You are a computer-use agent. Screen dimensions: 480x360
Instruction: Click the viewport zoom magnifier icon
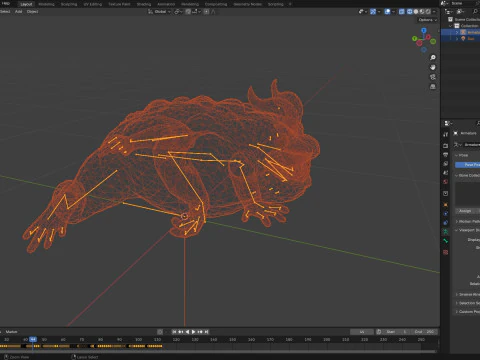coord(433,58)
